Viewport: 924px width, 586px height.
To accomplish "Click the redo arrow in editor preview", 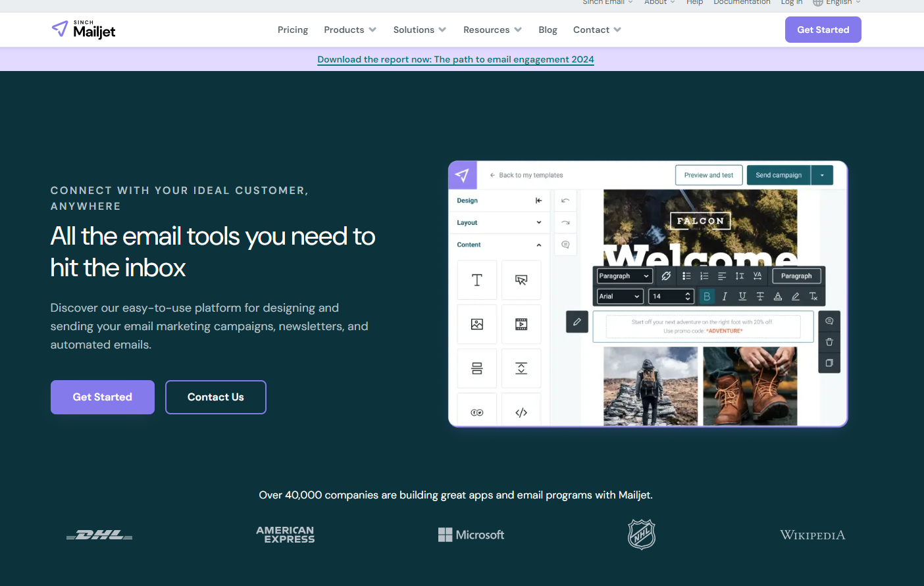I will tap(565, 222).
